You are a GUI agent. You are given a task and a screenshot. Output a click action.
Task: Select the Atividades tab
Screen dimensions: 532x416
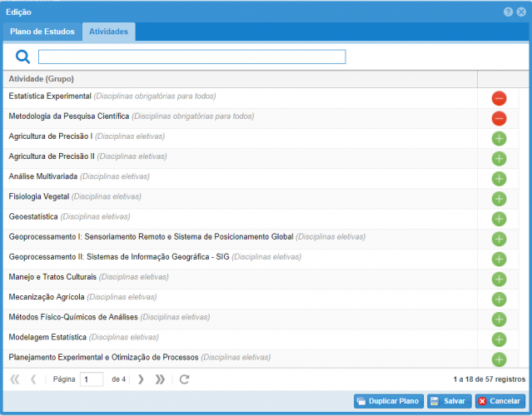[x=109, y=32]
